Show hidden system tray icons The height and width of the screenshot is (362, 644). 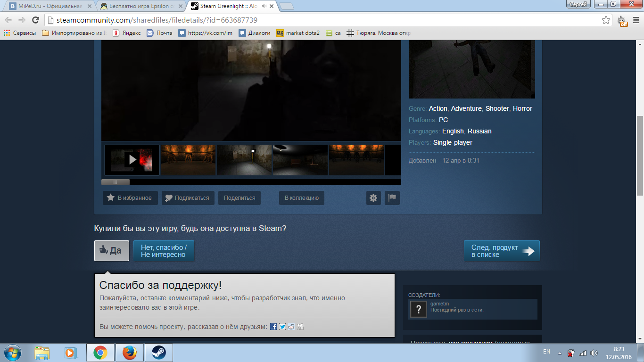tap(560, 353)
